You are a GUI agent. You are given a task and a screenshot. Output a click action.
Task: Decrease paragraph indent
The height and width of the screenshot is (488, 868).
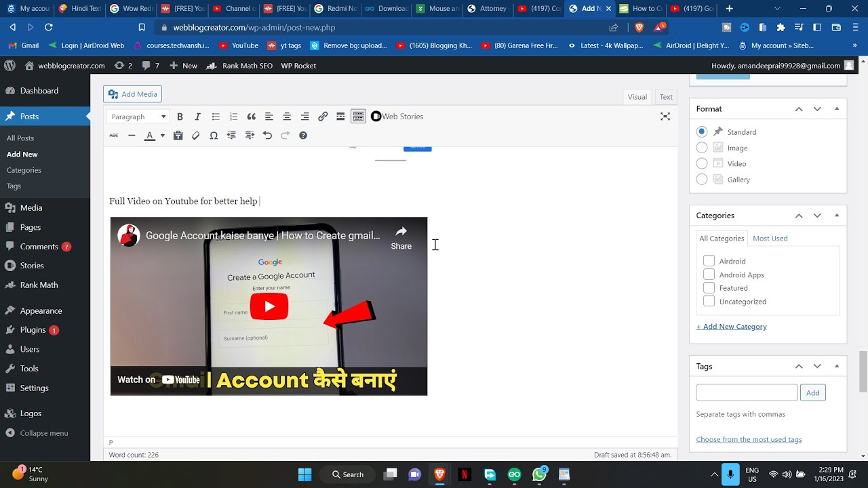(x=231, y=136)
